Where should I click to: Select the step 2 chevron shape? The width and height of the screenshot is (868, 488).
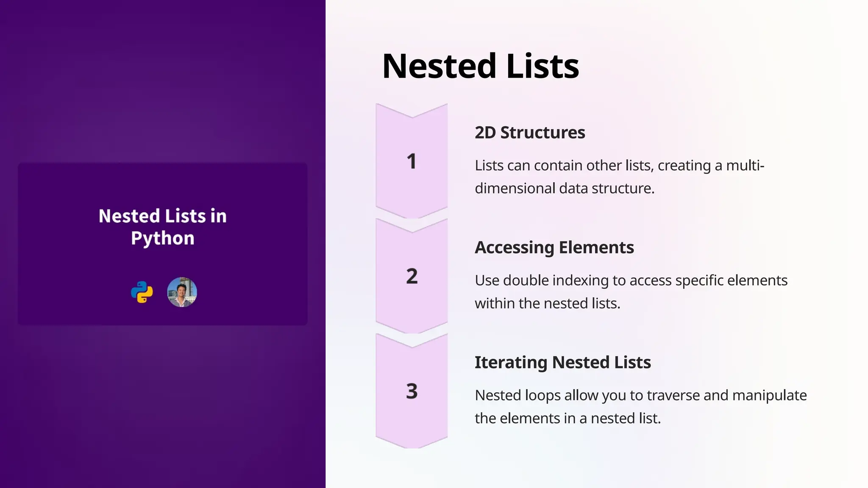[412, 276]
